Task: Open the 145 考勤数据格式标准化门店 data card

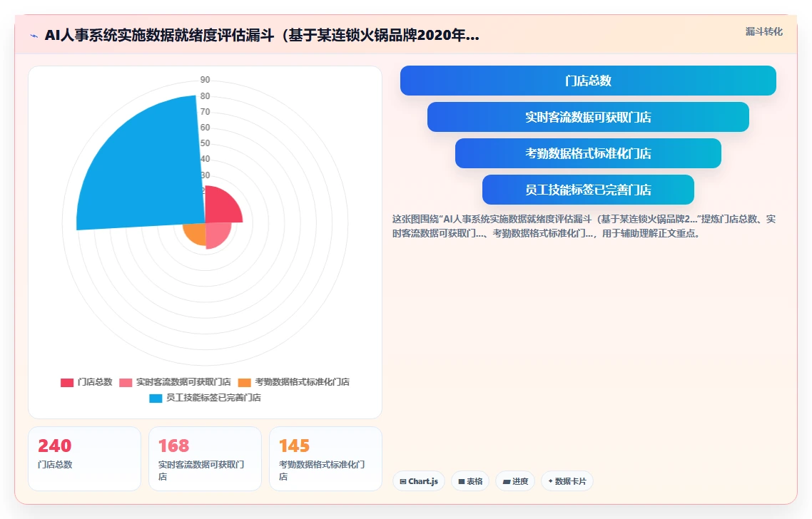Action: click(x=326, y=458)
